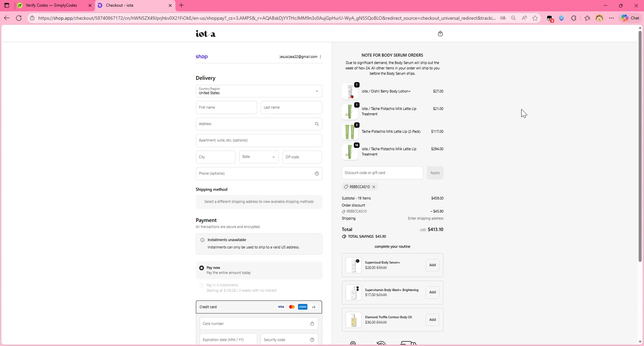Open a new browser tab
Image resolution: width=644 pixels, height=346 pixels.
pos(181,6)
